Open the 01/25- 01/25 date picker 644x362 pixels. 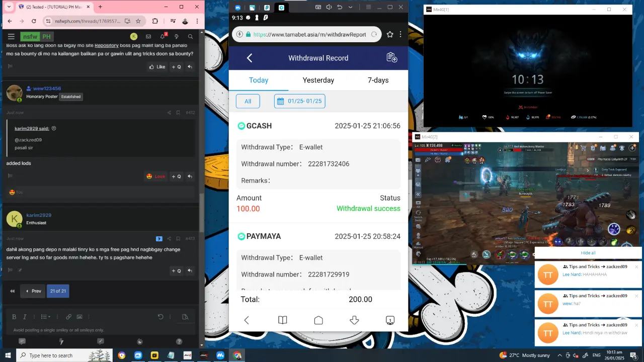point(300,101)
